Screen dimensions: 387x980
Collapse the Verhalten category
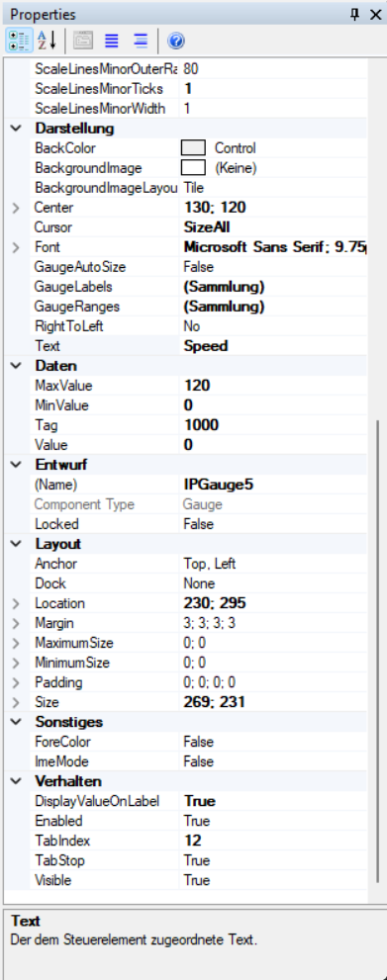pos(16,781)
